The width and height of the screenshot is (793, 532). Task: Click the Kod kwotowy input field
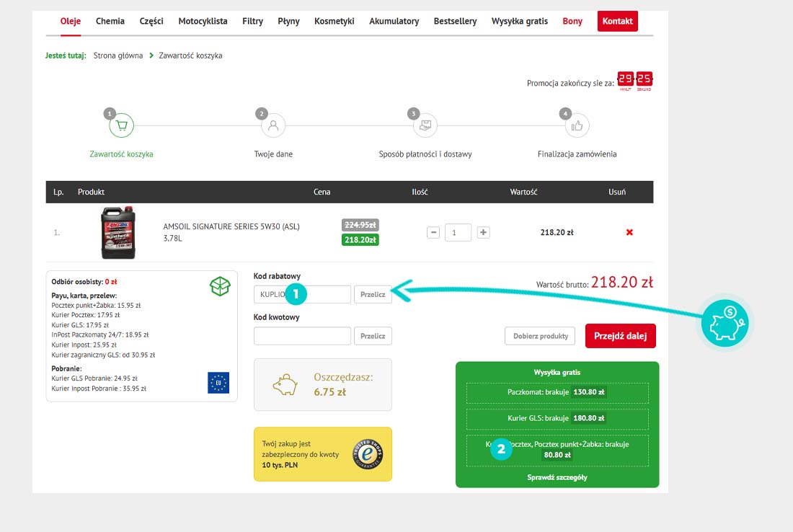302,336
